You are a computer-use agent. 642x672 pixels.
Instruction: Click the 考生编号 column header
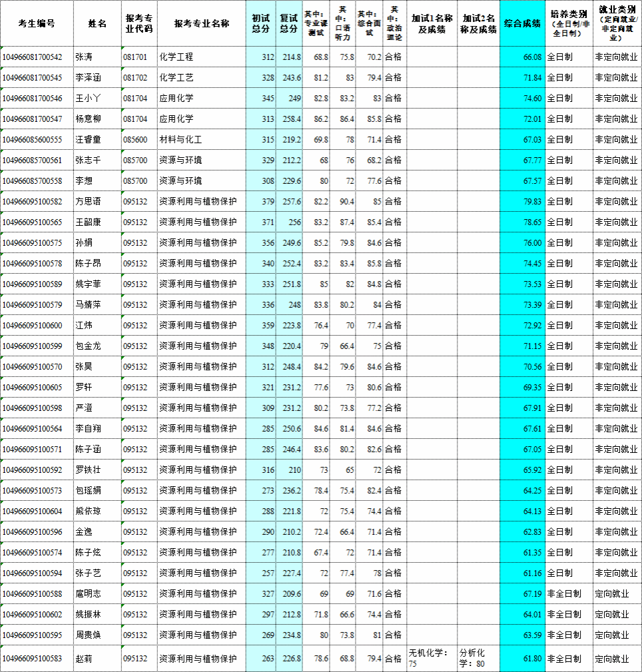(x=37, y=23)
